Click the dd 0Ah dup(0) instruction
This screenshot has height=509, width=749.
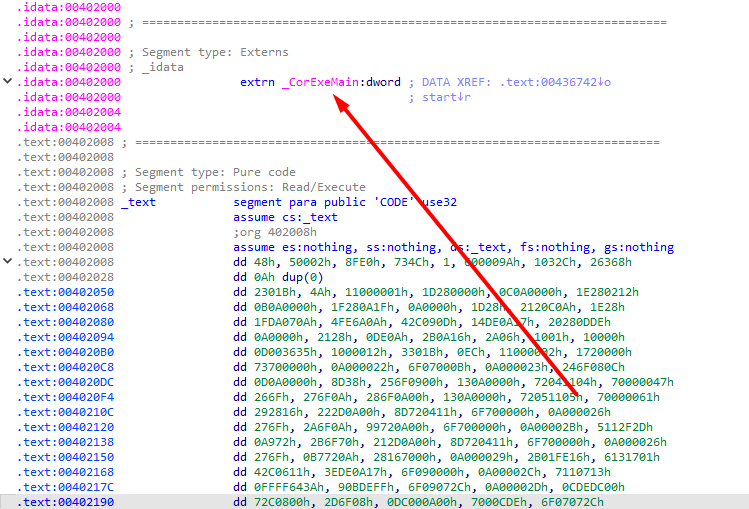tap(279, 277)
